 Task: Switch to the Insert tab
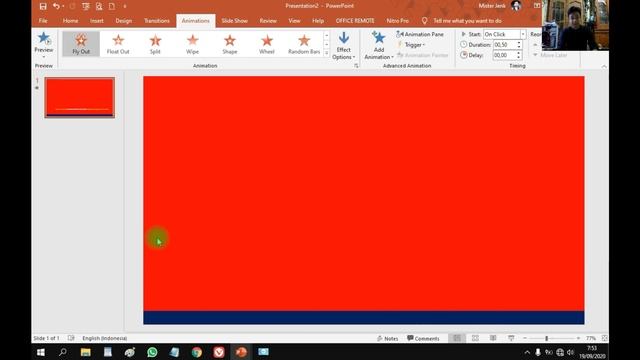point(97,20)
